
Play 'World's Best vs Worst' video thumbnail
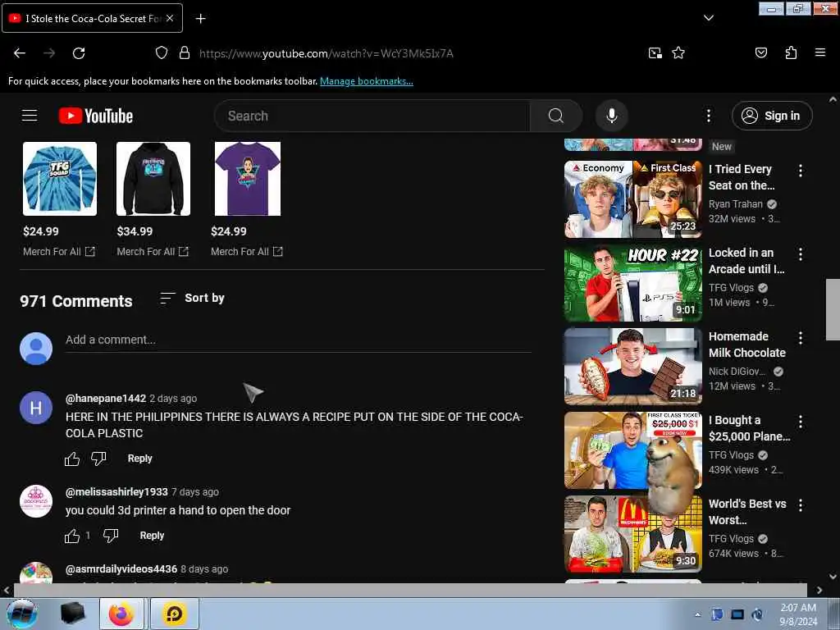pyautogui.click(x=633, y=533)
